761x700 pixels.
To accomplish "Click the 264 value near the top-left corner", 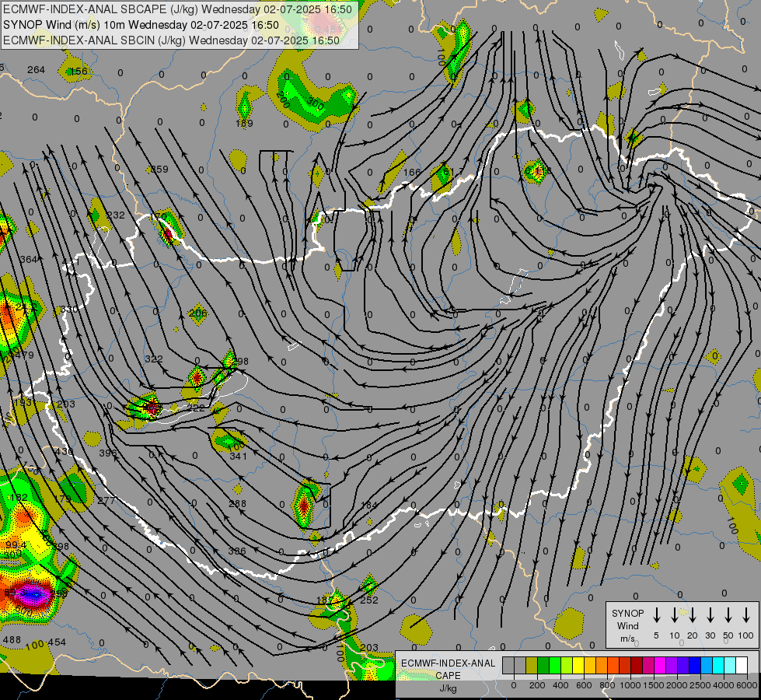I will [36, 70].
